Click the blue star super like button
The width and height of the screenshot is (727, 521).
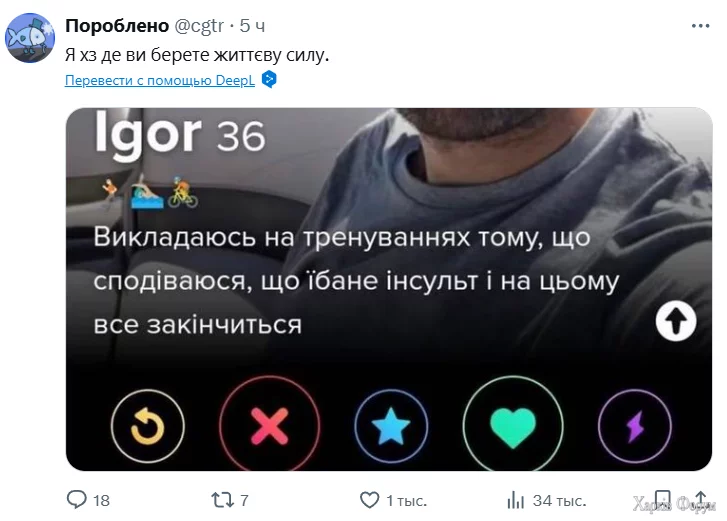coord(391,426)
